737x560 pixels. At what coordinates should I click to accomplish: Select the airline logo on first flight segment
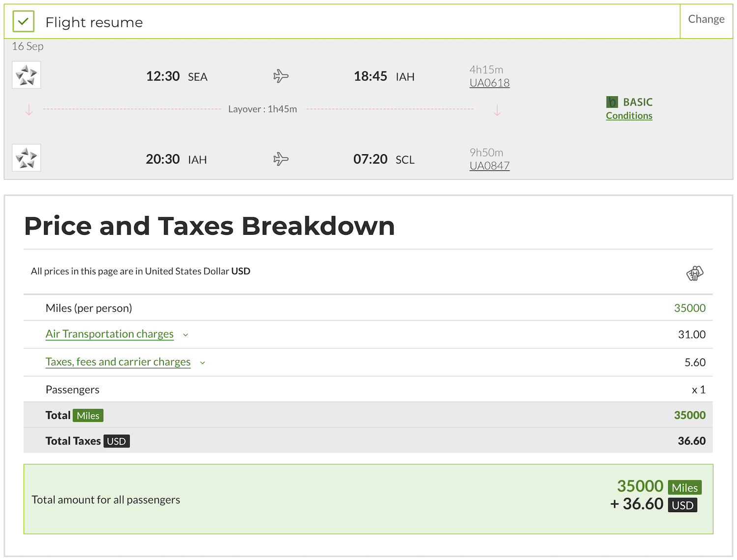coord(26,75)
